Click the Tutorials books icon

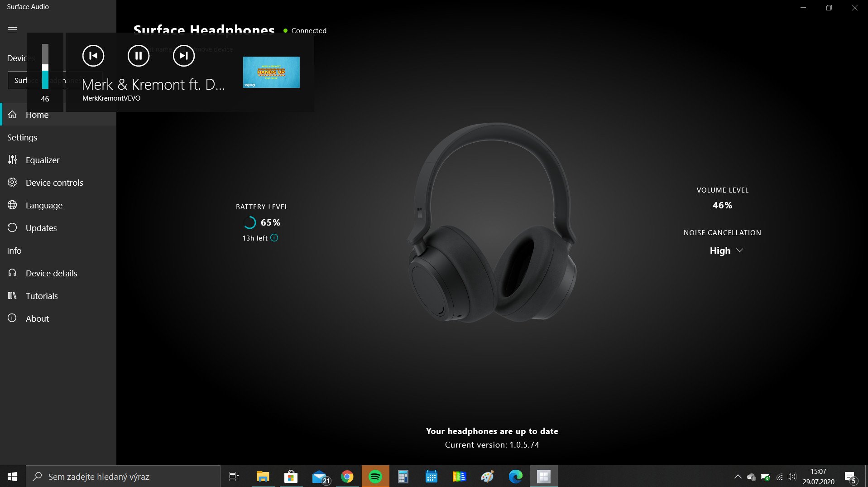pyautogui.click(x=12, y=295)
